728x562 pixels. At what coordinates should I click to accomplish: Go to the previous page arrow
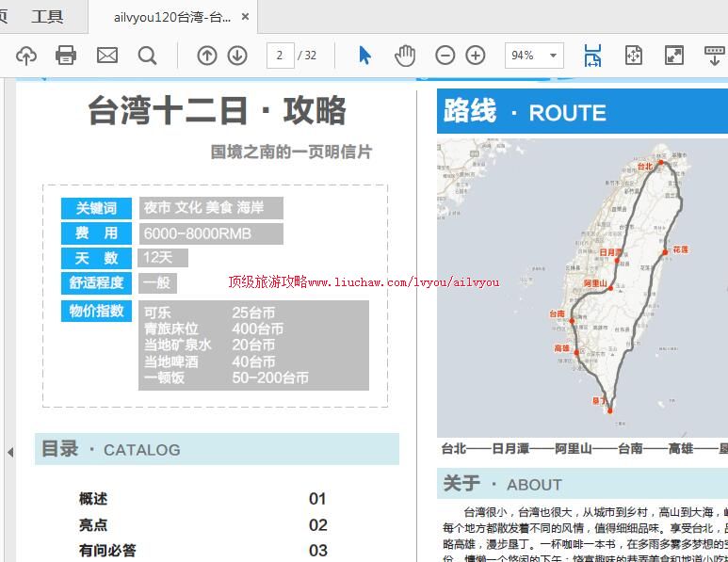(206, 56)
